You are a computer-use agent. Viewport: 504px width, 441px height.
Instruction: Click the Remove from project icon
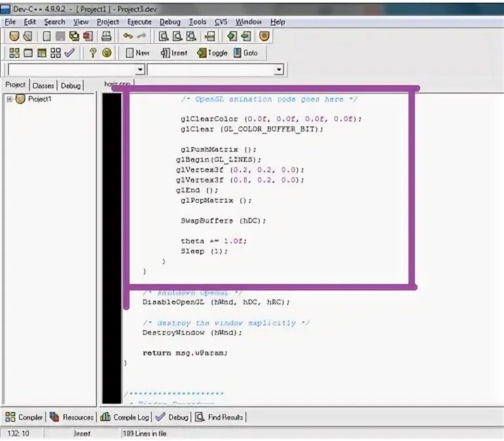tap(246, 36)
